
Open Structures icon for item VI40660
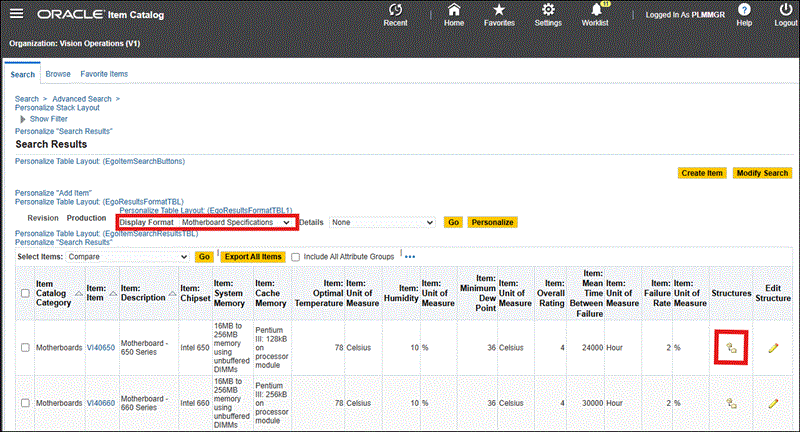(x=731, y=403)
